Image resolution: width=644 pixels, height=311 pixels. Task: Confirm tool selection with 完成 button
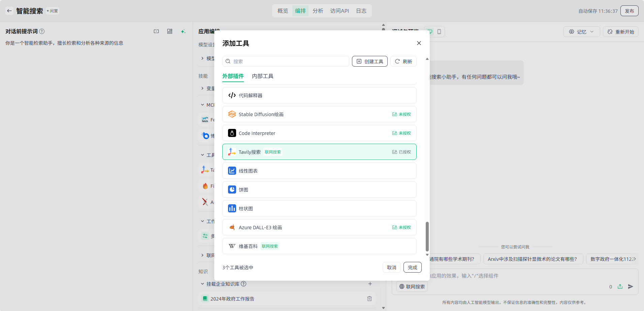(412, 267)
